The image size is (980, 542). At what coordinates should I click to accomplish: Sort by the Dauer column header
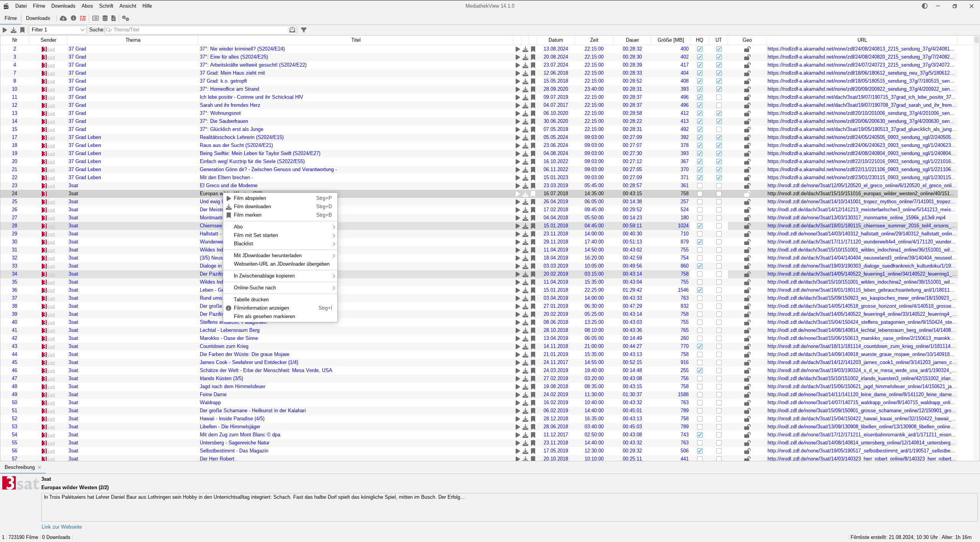point(632,40)
